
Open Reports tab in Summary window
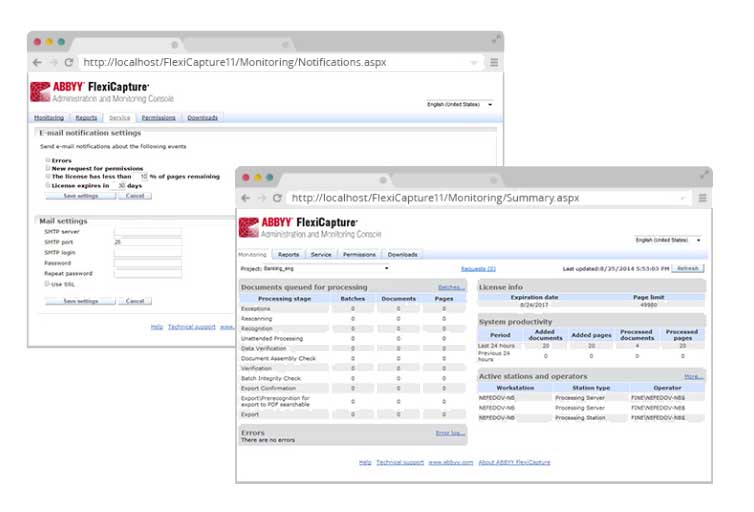[x=289, y=254]
